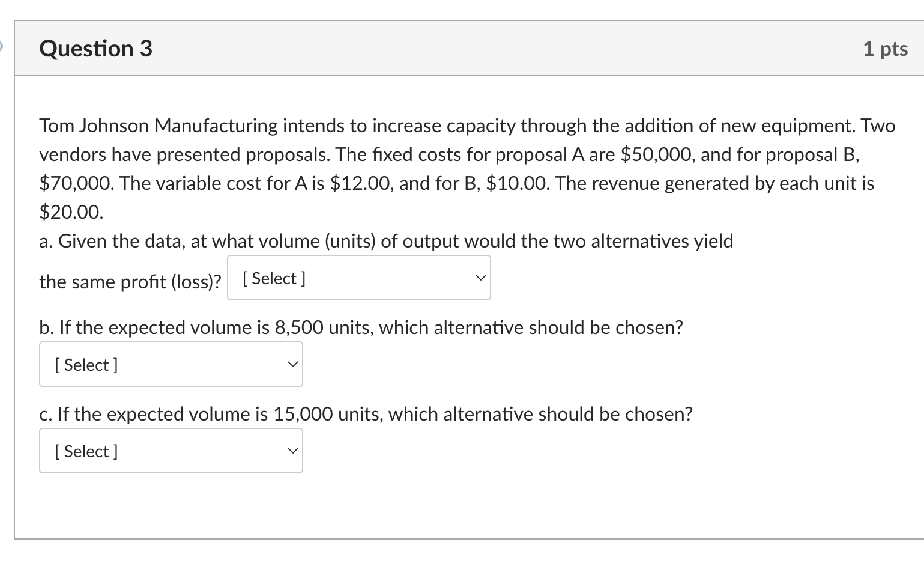Image resolution: width=924 pixels, height=575 pixels.
Task: Click the chevron in the part b dropdown
Action: click(x=292, y=365)
